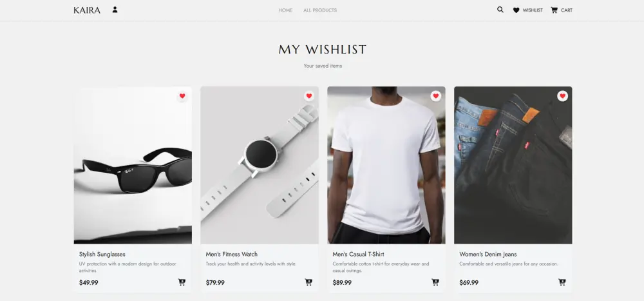Remove Stylish Sunglasses from wishlist via heart
The height and width of the screenshot is (301, 644).
(x=182, y=96)
